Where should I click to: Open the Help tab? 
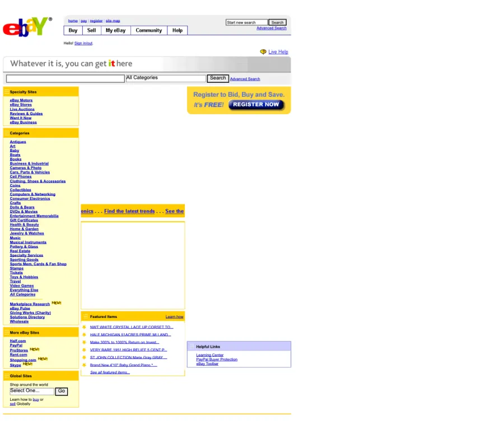pos(178,31)
